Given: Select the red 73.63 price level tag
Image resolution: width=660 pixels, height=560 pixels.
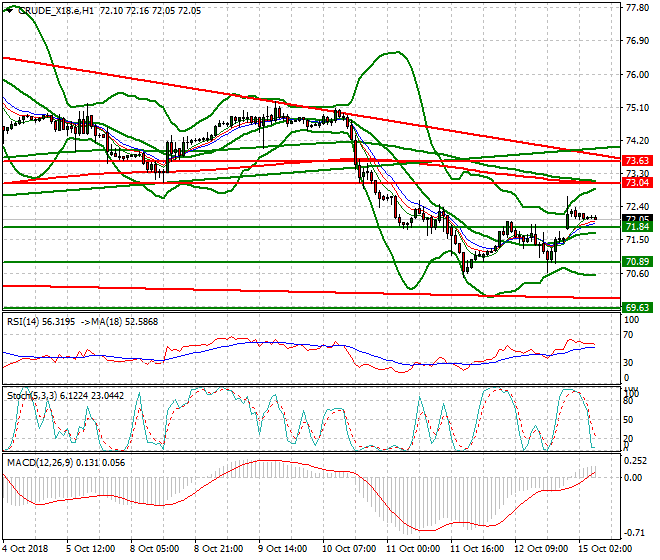Looking at the screenshot, I should coord(637,160).
